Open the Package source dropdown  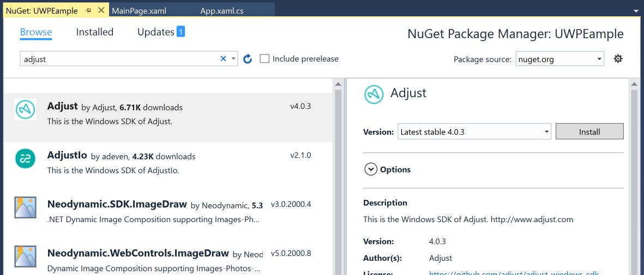click(x=560, y=59)
